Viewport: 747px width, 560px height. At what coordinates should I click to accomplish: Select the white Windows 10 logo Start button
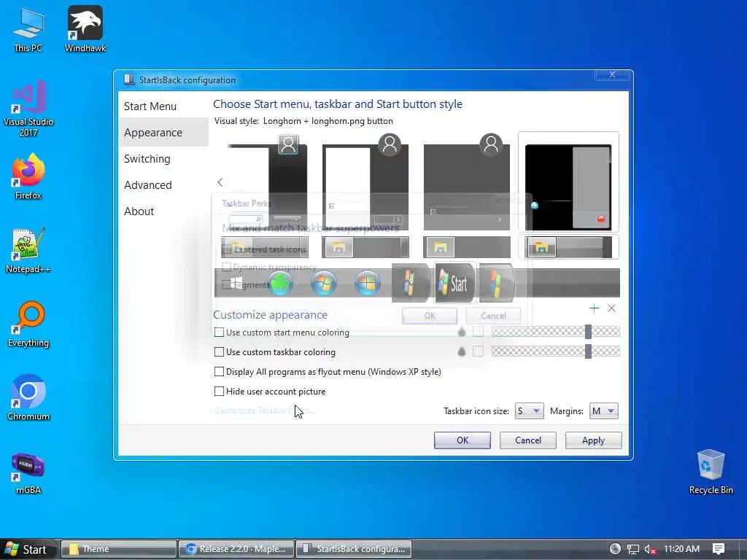(x=236, y=284)
